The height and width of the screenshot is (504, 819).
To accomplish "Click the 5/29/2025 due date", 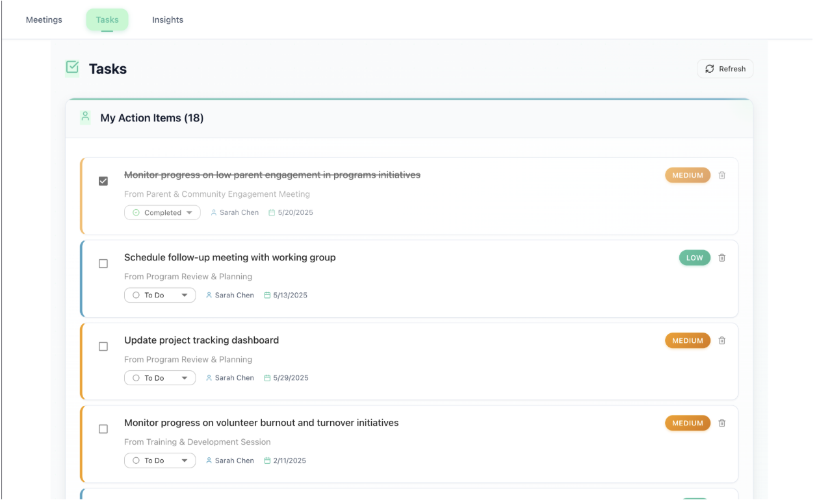I will 291,377.
